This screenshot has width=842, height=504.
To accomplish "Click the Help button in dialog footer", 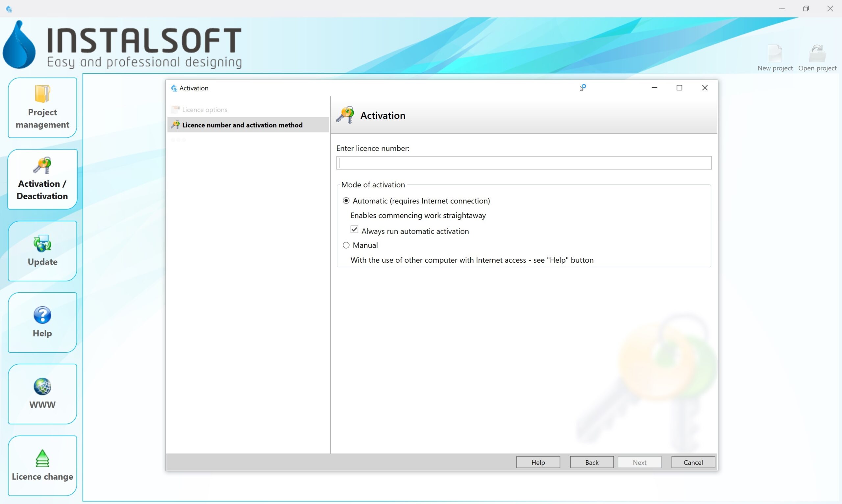I will pyautogui.click(x=538, y=462).
